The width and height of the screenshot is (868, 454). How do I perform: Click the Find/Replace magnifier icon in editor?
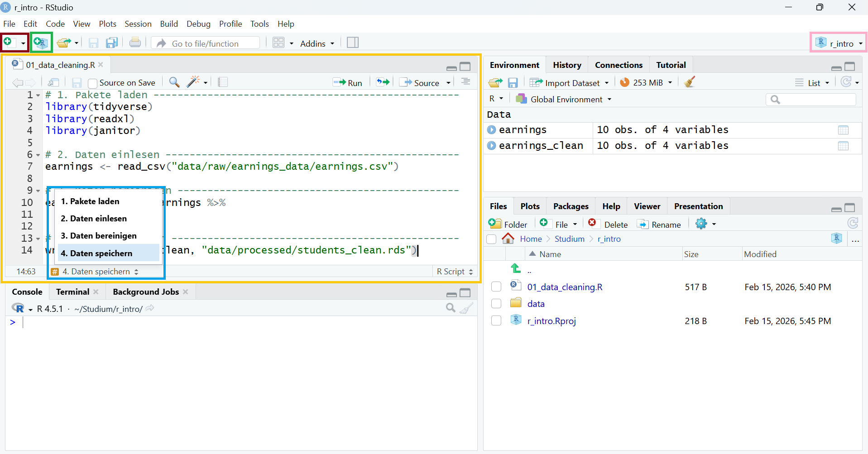174,82
